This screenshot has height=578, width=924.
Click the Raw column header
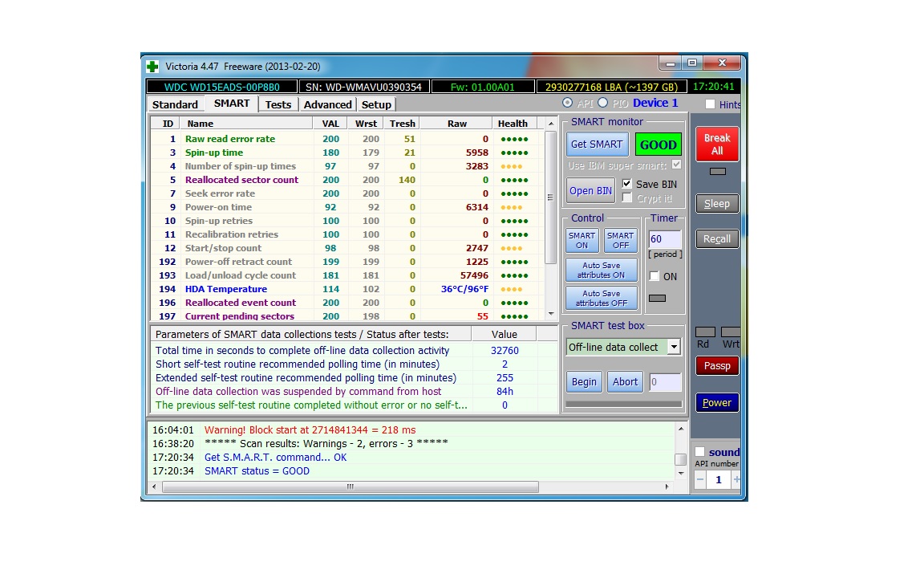tap(456, 124)
